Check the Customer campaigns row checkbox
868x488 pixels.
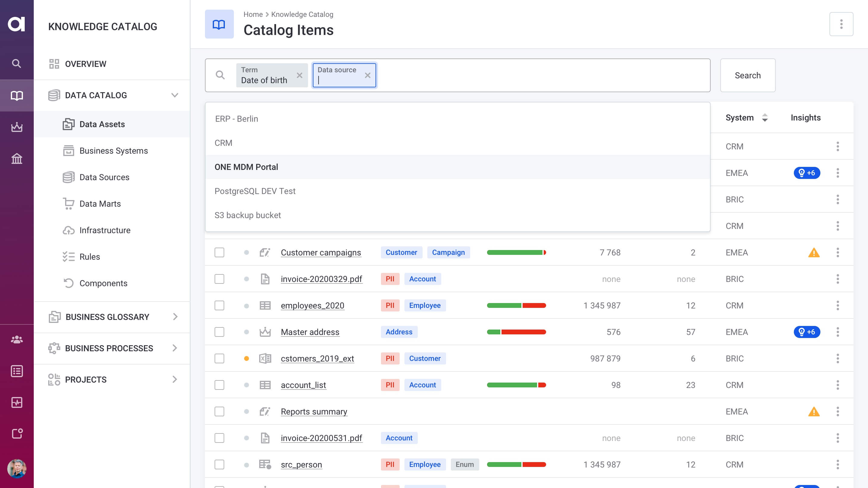219,253
